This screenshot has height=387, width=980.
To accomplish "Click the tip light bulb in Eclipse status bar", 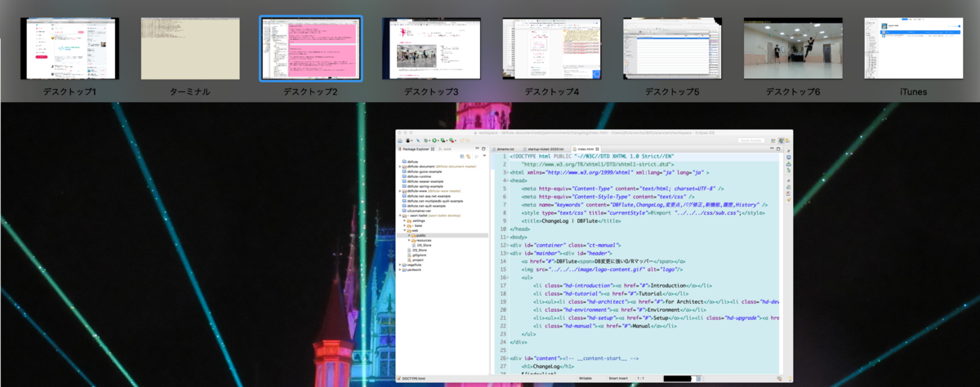I will pyautogui.click(x=790, y=379).
